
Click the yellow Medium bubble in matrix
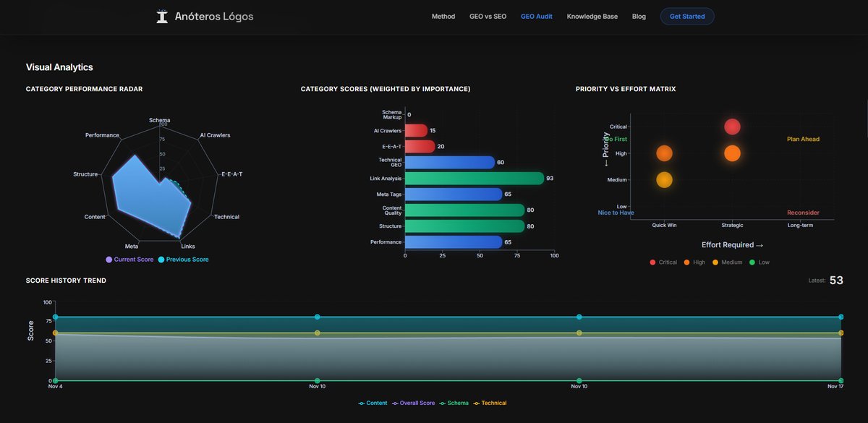tap(664, 180)
